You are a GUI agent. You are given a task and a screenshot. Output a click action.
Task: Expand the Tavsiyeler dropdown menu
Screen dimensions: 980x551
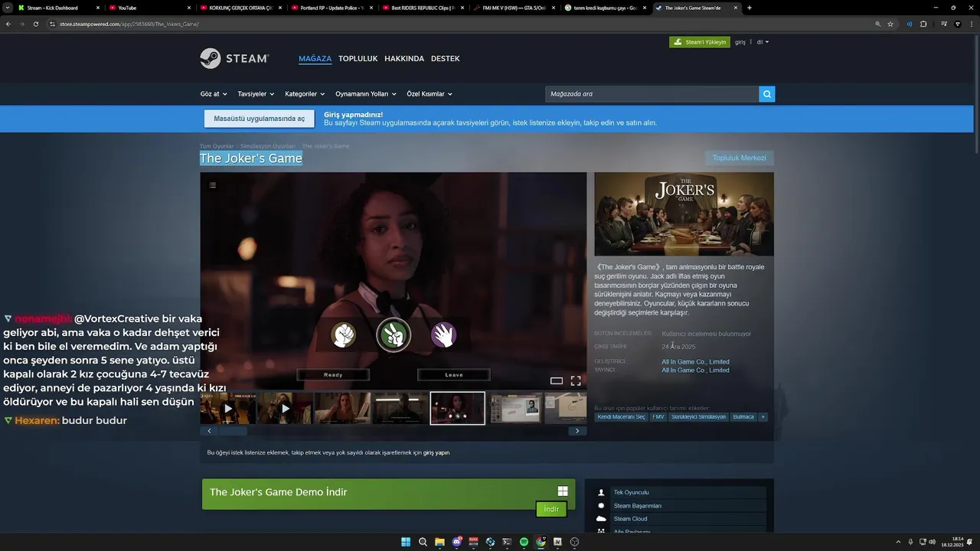point(256,94)
